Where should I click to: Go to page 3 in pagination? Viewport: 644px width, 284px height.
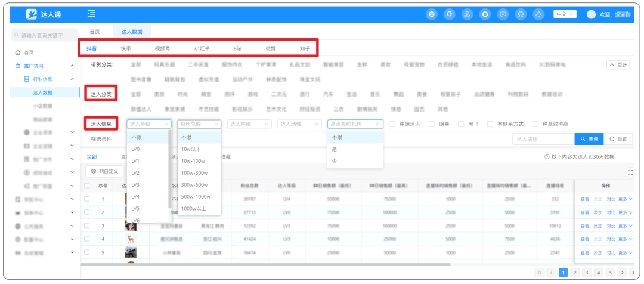(588, 273)
